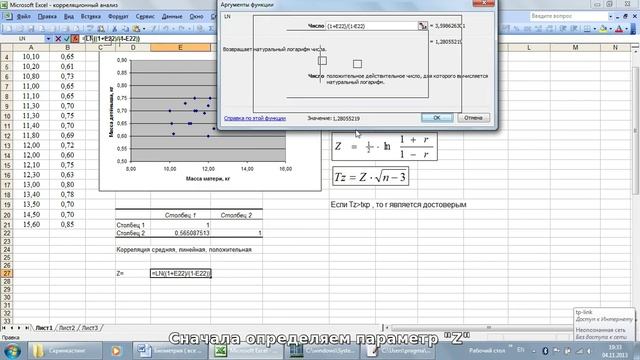Select column E header
This screenshot has height=360, width=640.
click(x=180, y=48)
